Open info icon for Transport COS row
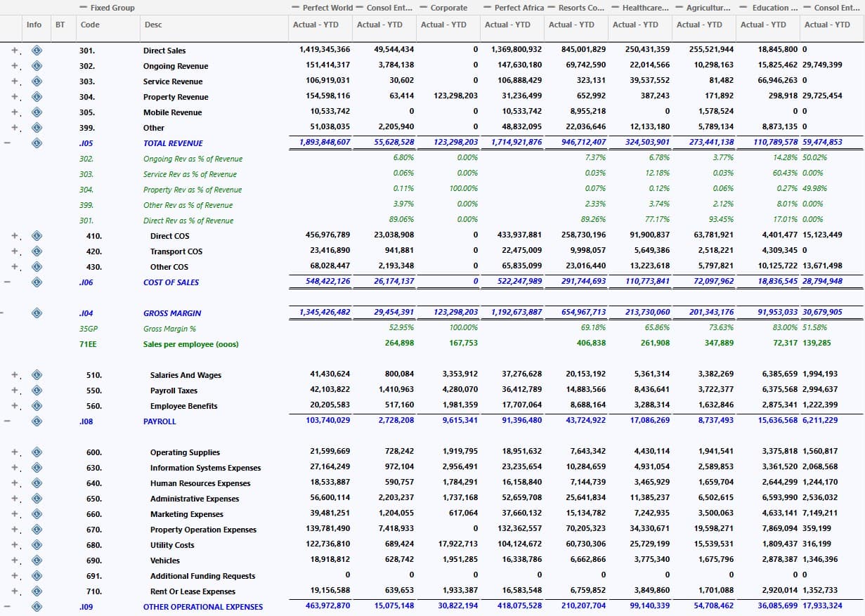 [x=37, y=251]
